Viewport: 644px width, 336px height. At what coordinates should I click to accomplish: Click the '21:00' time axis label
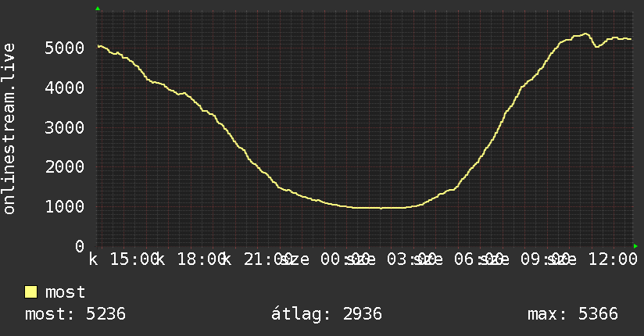point(269,259)
